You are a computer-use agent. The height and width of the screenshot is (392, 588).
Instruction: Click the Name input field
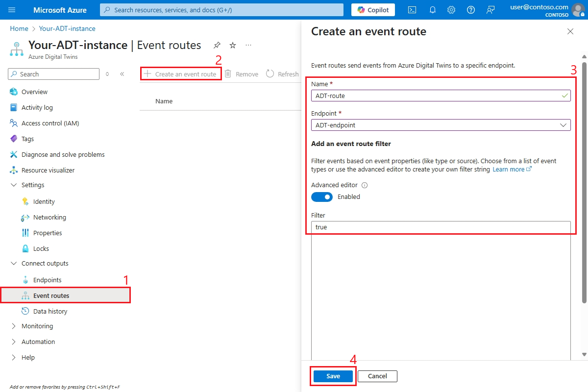tap(436, 96)
